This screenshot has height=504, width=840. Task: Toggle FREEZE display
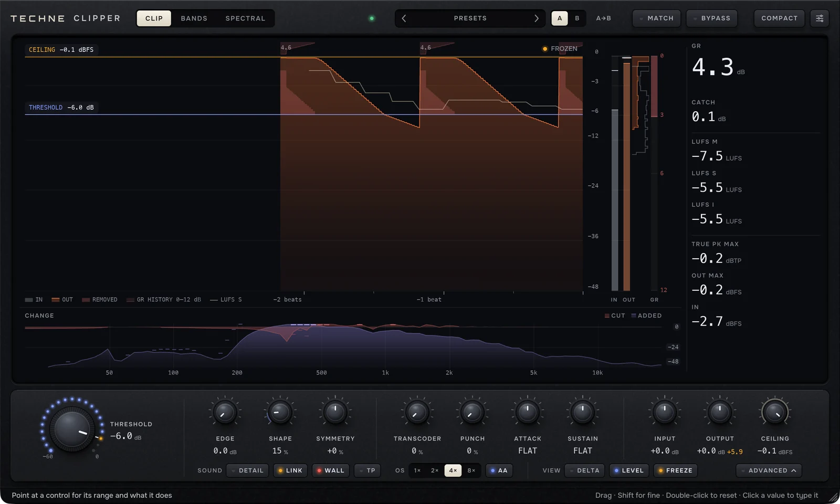coord(676,470)
